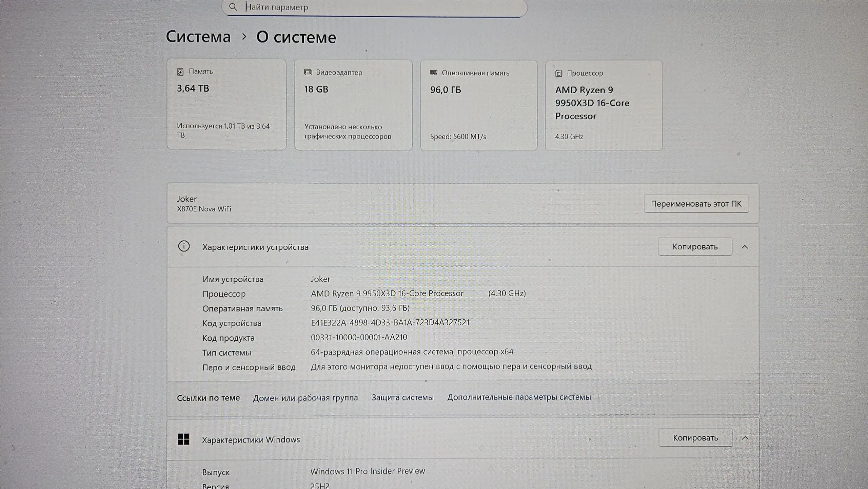Copy Windows specs with Копировать button
Screen dimensions: 868x489
[x=695, y=438]
